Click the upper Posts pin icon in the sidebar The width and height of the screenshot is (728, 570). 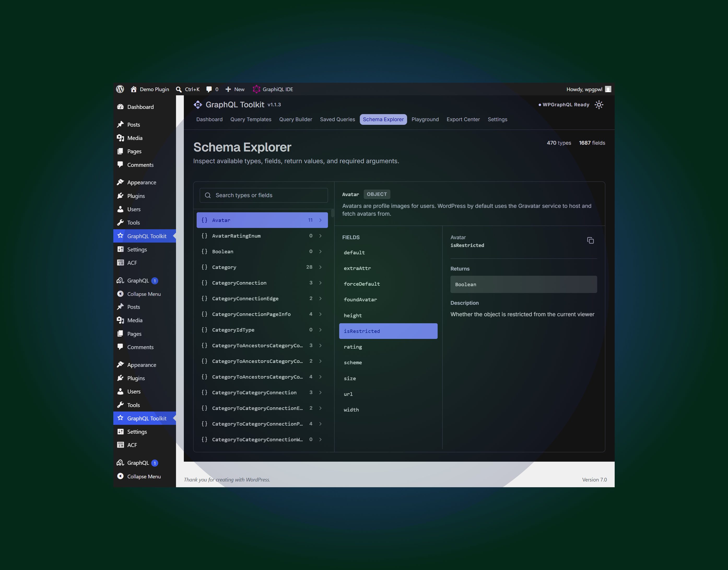pos(120,125)
